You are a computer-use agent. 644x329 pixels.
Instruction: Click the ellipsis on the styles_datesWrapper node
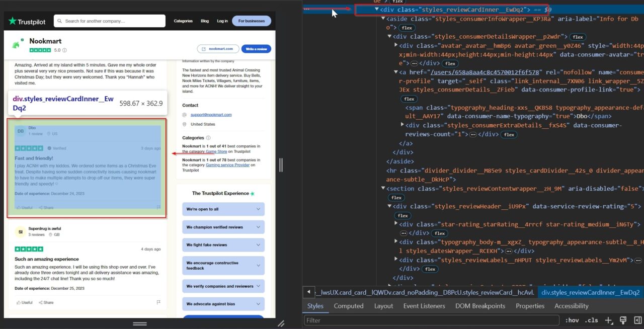509,251
